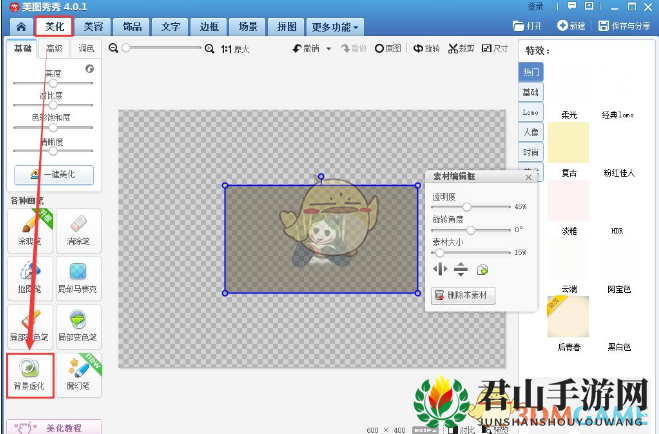Select the 局部马赛克 mosaic tool
This screenshot has height=434, width=659.
tap(79, 279)
